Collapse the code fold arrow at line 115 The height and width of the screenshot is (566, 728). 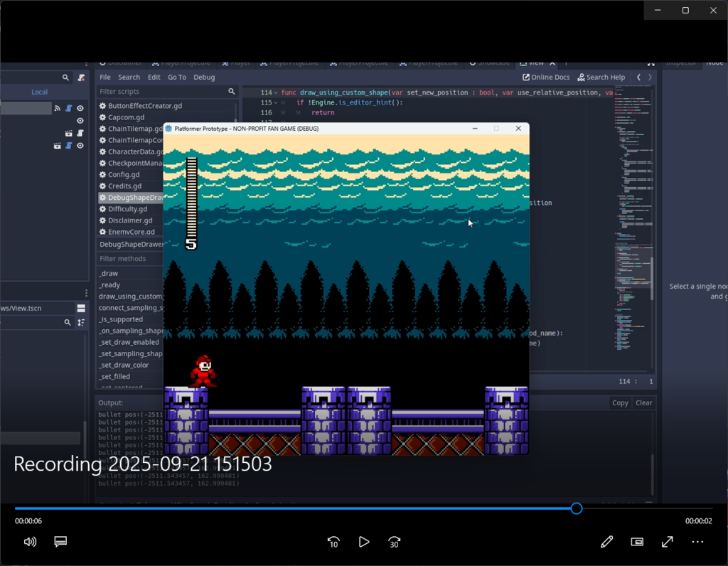276,103
